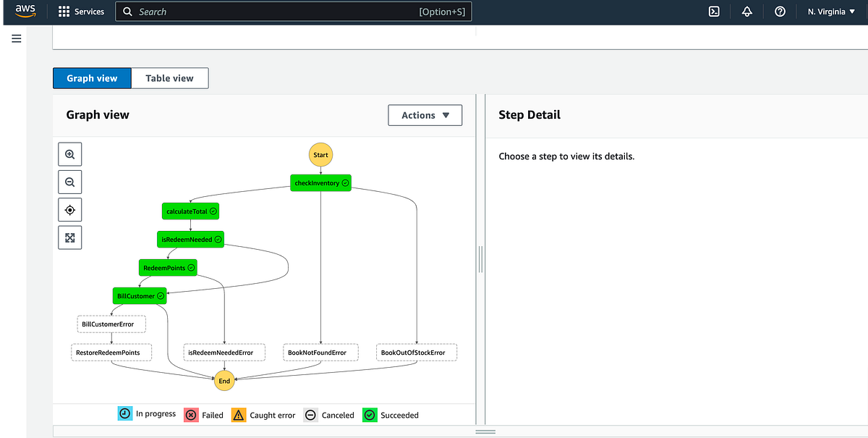Open AWS CloudShell from the top bar
The width and height of the screenshot is (868, 438).
(x=714, y=11)
